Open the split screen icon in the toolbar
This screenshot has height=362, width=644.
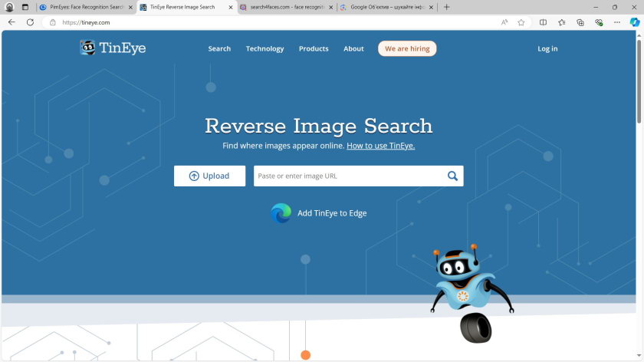[x=543, y=22]
